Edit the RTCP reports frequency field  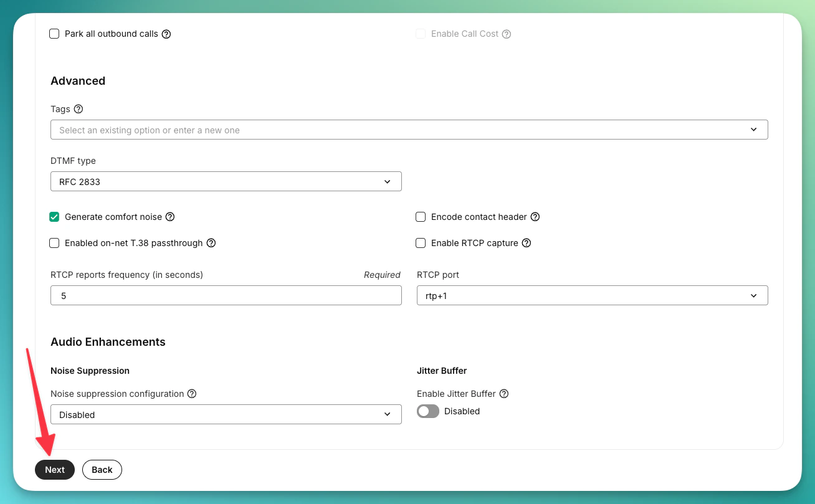226,295
